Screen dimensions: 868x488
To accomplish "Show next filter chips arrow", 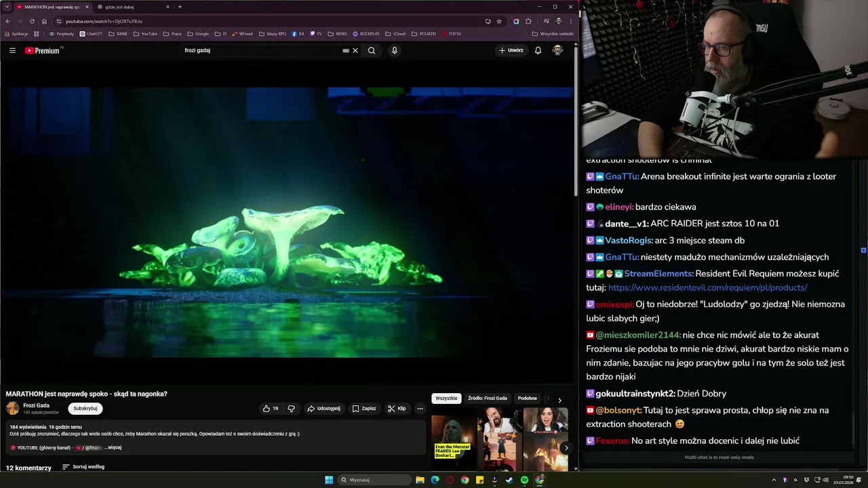I will pos(559,400).
